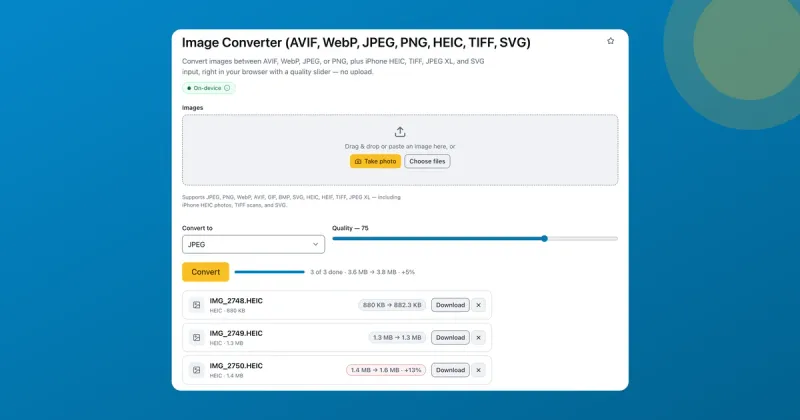Click the 1.3 MB → 1.3 MB size badge

[x=397, y=338]
